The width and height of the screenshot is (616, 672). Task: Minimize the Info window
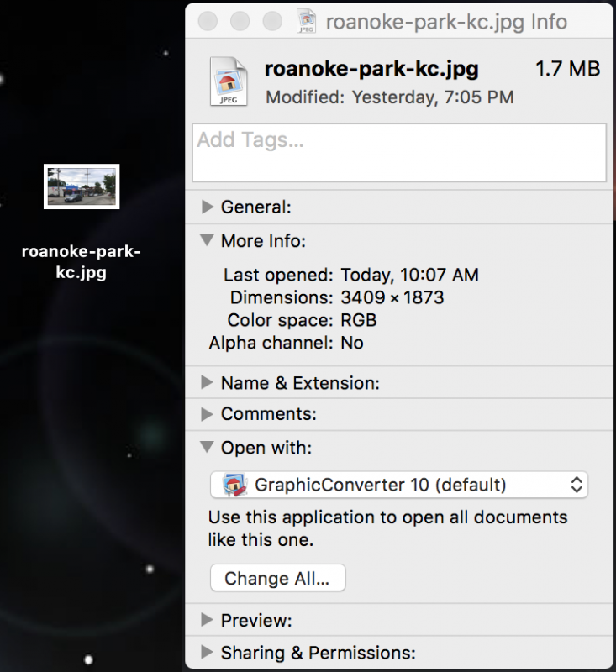240,21
